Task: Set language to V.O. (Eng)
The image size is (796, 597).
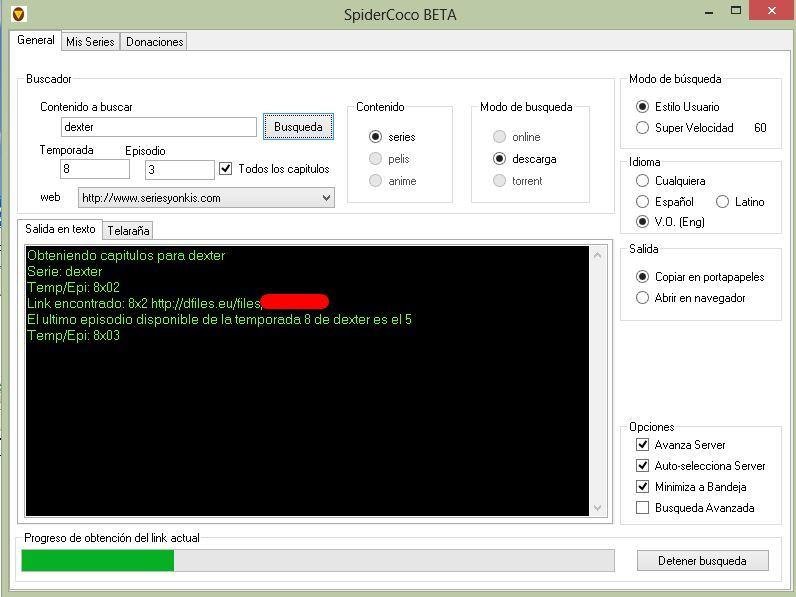Action: tap(642, 222)
